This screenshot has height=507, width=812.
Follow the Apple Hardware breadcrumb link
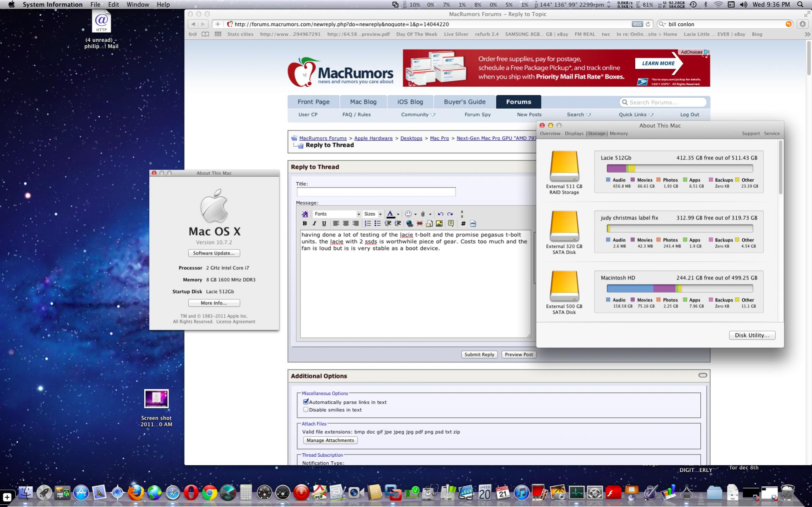pyautogui.click(x=373, y=138)
